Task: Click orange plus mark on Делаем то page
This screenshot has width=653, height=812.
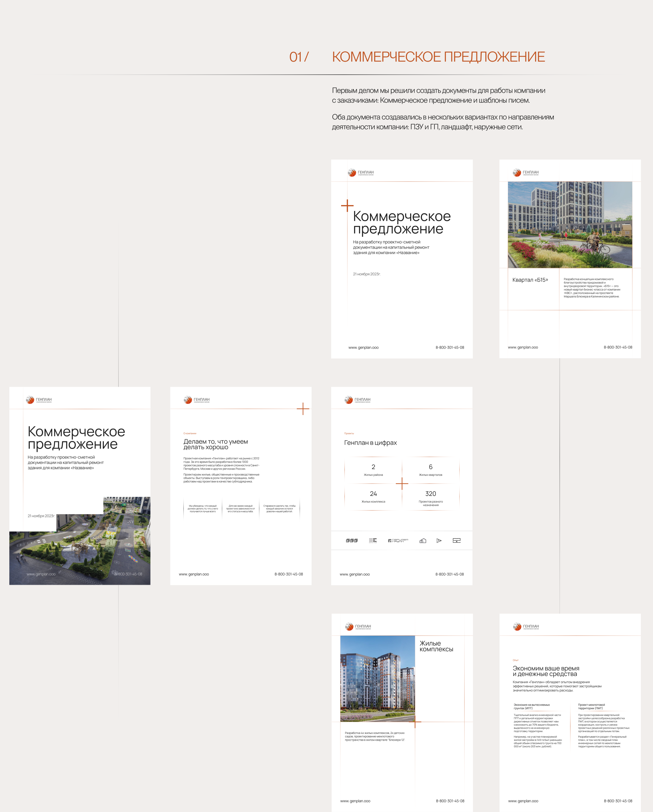Action: pyautogui.click(x=303, y=408)
